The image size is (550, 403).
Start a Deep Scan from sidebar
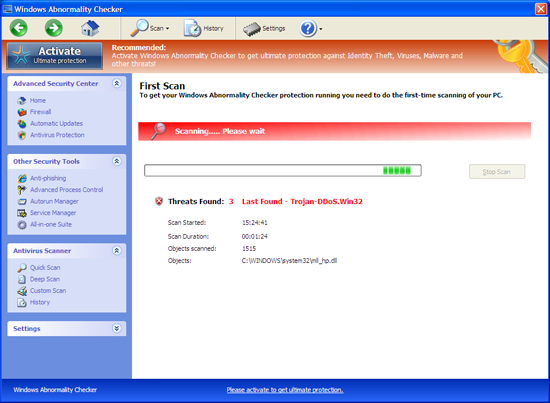pyautogui.click(x=45, y=279)
